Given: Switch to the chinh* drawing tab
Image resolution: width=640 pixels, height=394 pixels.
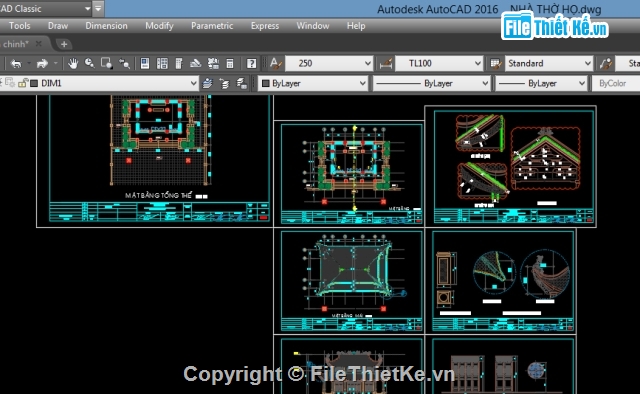Looking at the screenshot, I should point(16,44).
